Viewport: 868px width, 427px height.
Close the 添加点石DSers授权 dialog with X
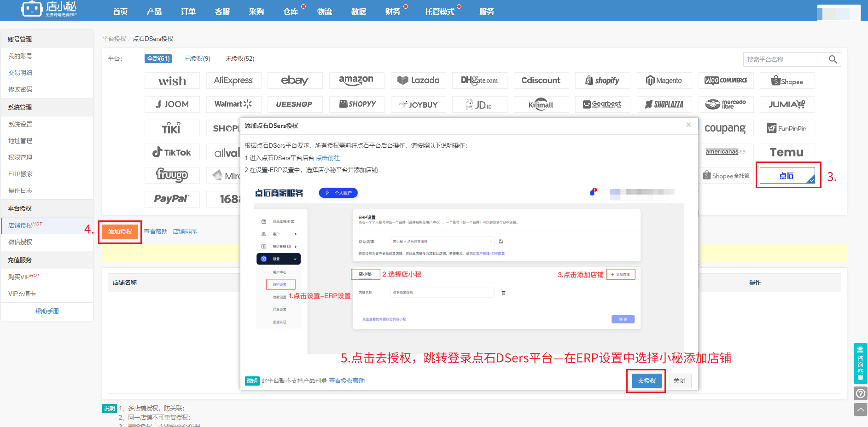pyautogui.click(x=688, y=125)
